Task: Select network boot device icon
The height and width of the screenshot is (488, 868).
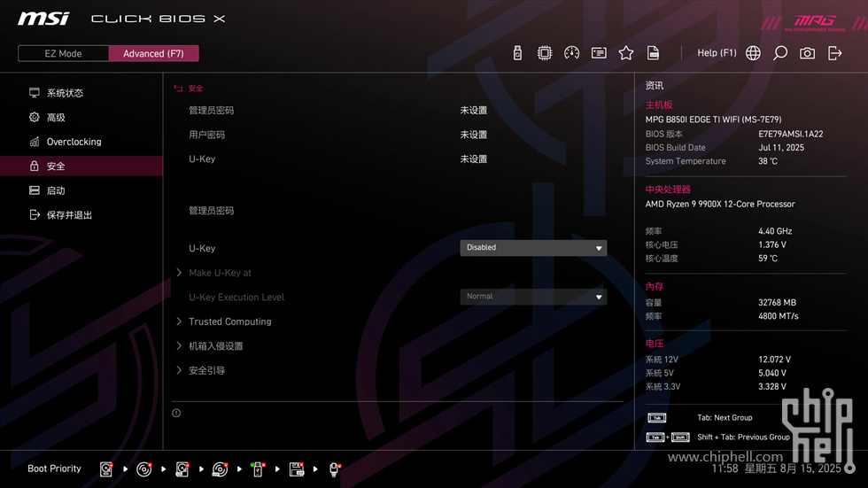Action: [335, 469]
